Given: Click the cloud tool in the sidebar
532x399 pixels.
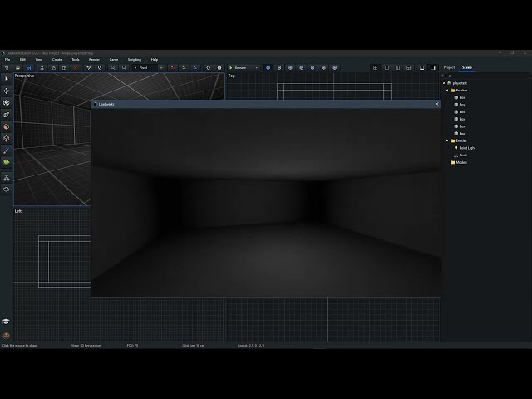Looking at the screenshot, I should (7, 190).
